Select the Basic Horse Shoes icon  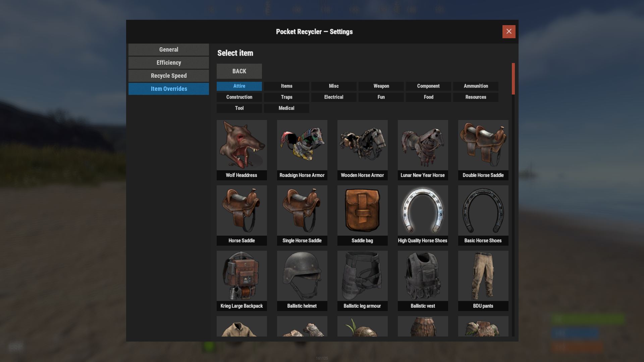pos(483,210)
